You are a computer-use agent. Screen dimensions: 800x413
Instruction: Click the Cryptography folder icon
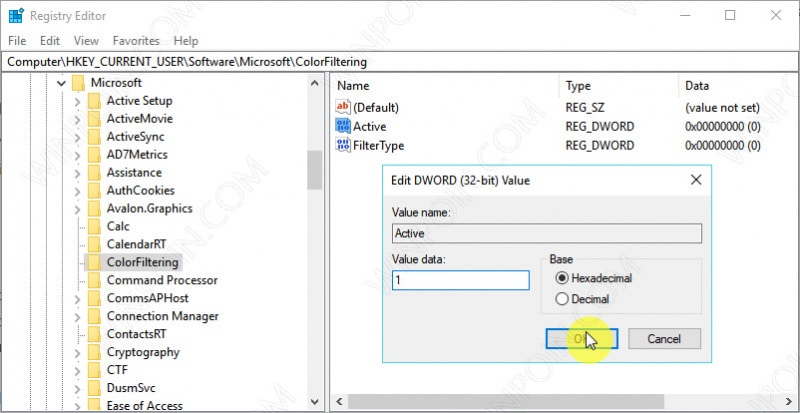pyautogui.click(x=94, y=352)
